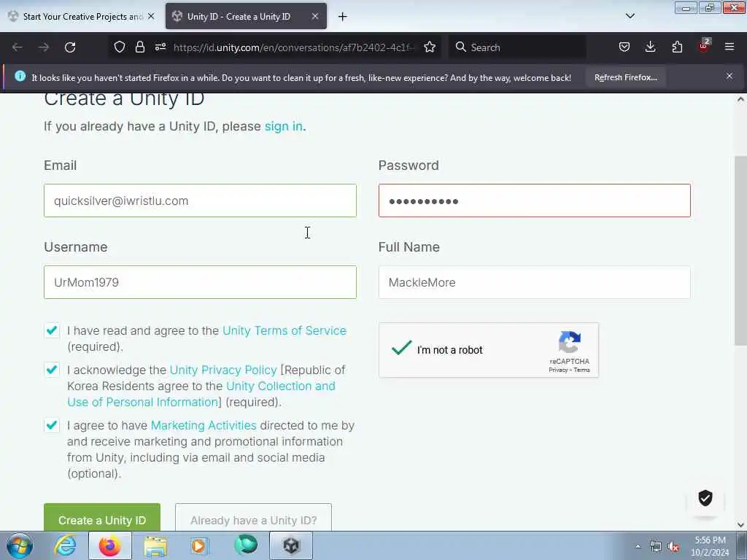
Task: Dismiss the Firefox refresh notification bar
Action: tap(729, 76)
